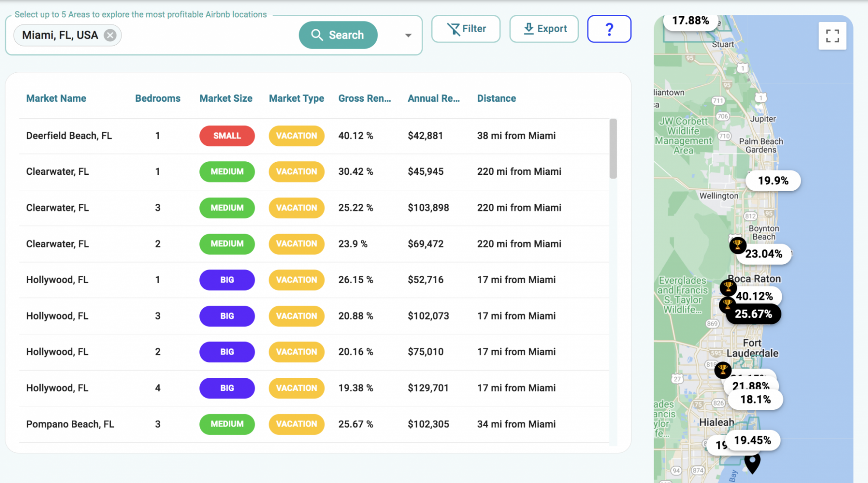Sort by Market Name column
868x483 pixels.
[x=56, y=98]
